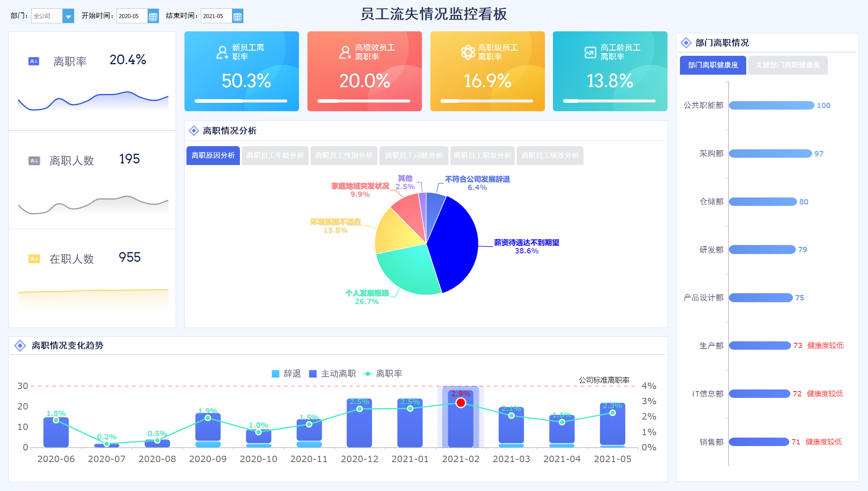Open the 离职员工绩效分析 tab
Screen dimensions: 868x491
[x=550, y=155]
